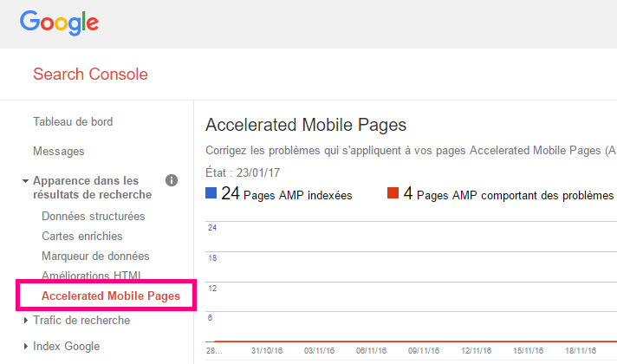Open Améliorations HTML
617x364 pixels.
click(91, 275)
